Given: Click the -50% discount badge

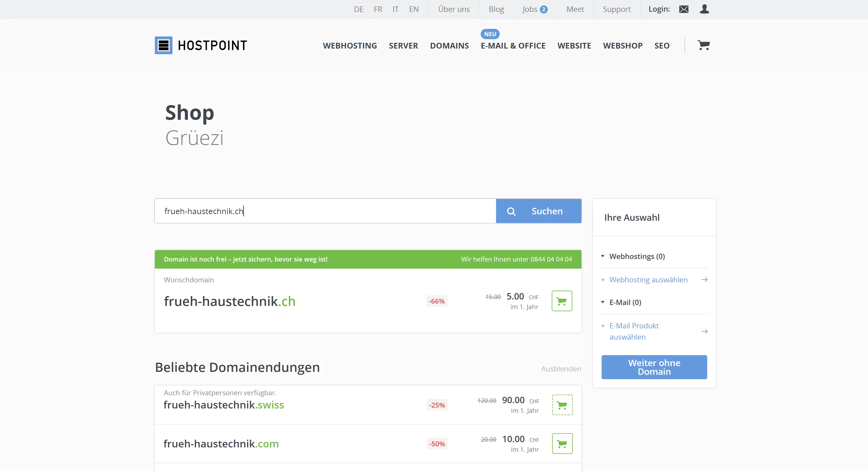Looking at the screenshot, I should [x=437, y=444].
